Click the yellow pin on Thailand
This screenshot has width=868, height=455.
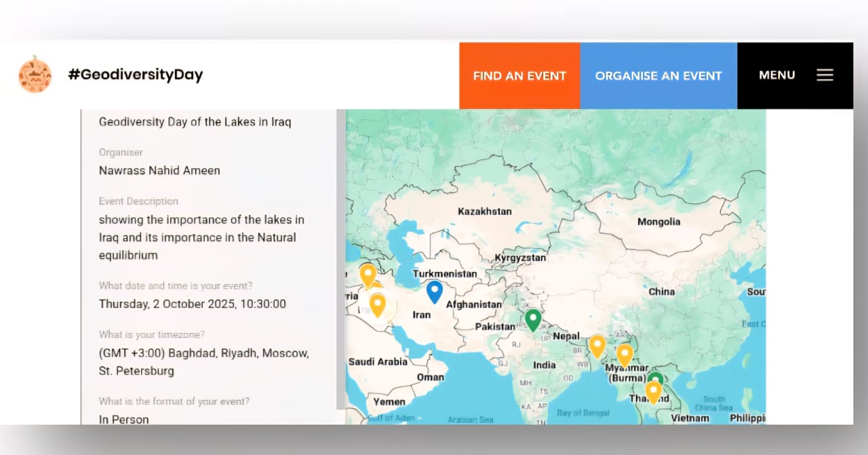point(653,391)
